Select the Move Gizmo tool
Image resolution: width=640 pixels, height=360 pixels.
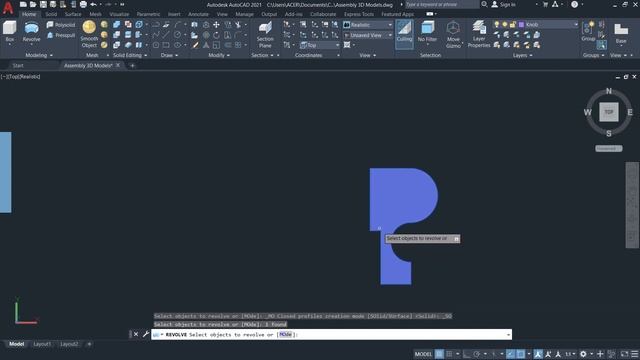453,35
